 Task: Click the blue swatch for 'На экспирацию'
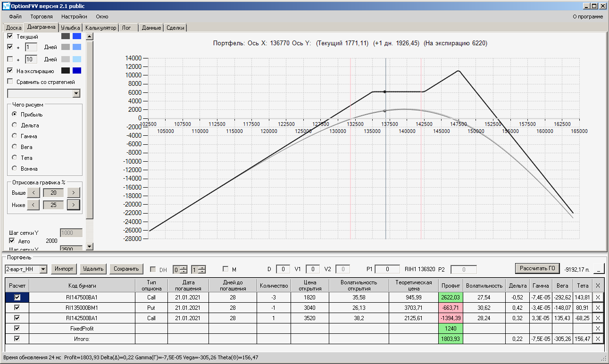point(77,71)
